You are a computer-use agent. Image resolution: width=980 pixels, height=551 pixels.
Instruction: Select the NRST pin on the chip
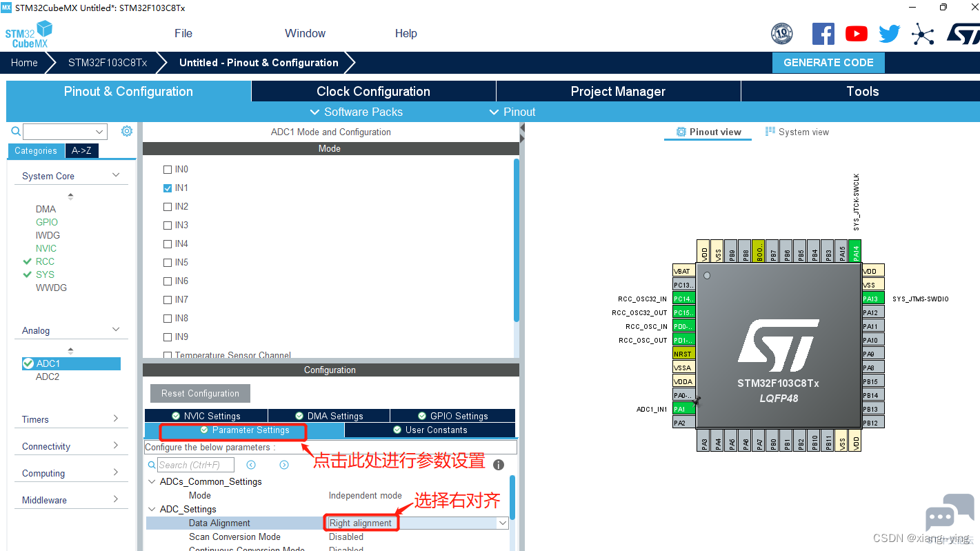[x=683, y=354]
